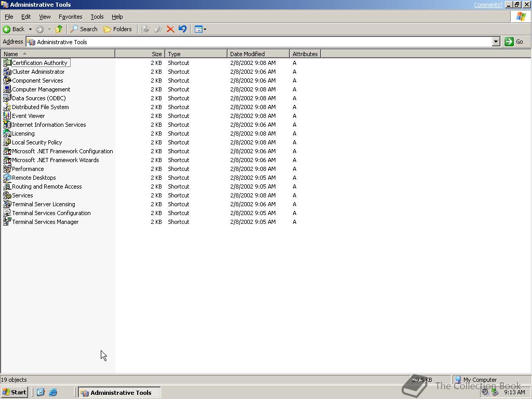The height and width of the screenshot is (399, 532).
Task: Select the Terminal Services Configuration icon
Action: point(7,212)
